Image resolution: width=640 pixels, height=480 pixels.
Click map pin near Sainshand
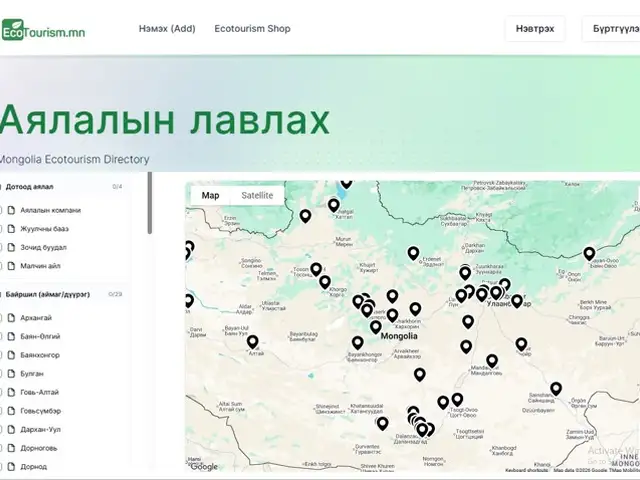click(556, 389)
